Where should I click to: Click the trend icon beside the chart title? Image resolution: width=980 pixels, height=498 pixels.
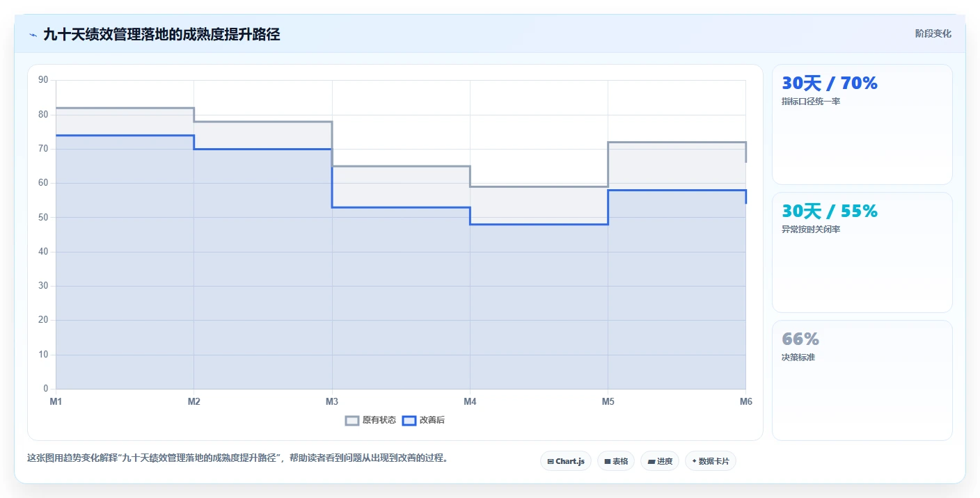33,35
